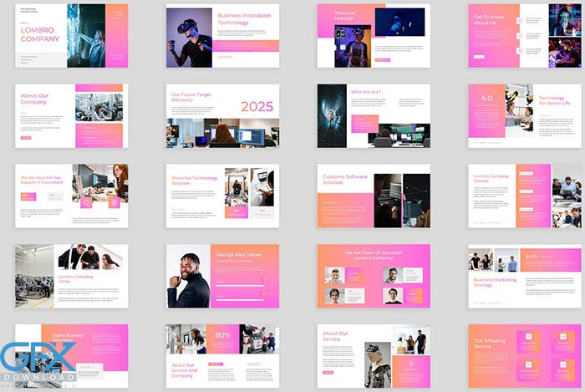Select the Our Amazing Service slide
This screenshot has width=585, height=392.
524,356
